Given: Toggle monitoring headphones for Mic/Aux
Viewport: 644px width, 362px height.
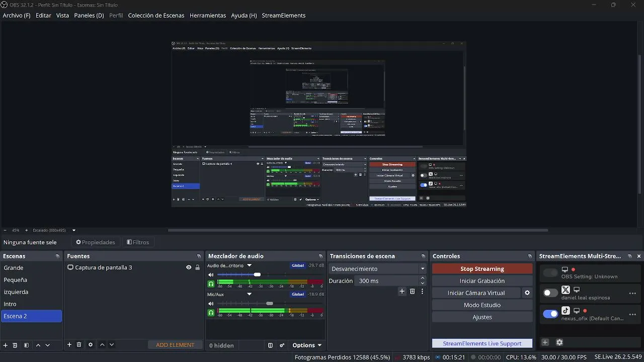Looking at the screenshot, I should click(x=211, y=313).
